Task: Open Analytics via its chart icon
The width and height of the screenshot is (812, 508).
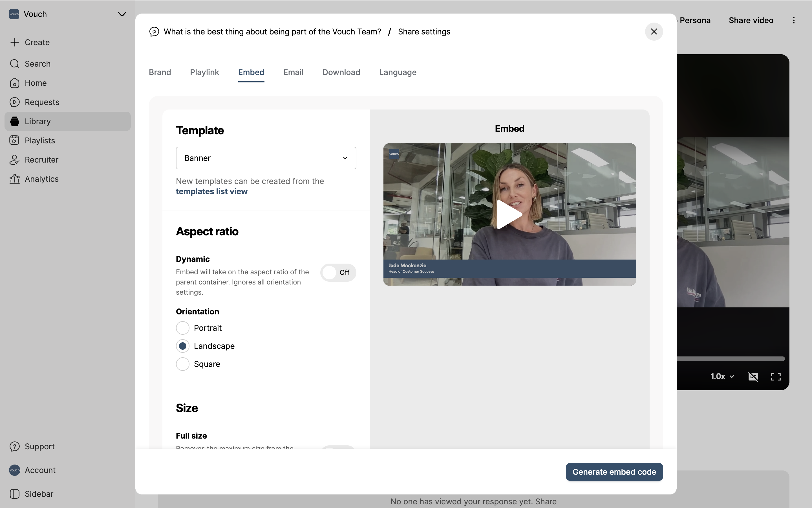Action: coord(14,179)
